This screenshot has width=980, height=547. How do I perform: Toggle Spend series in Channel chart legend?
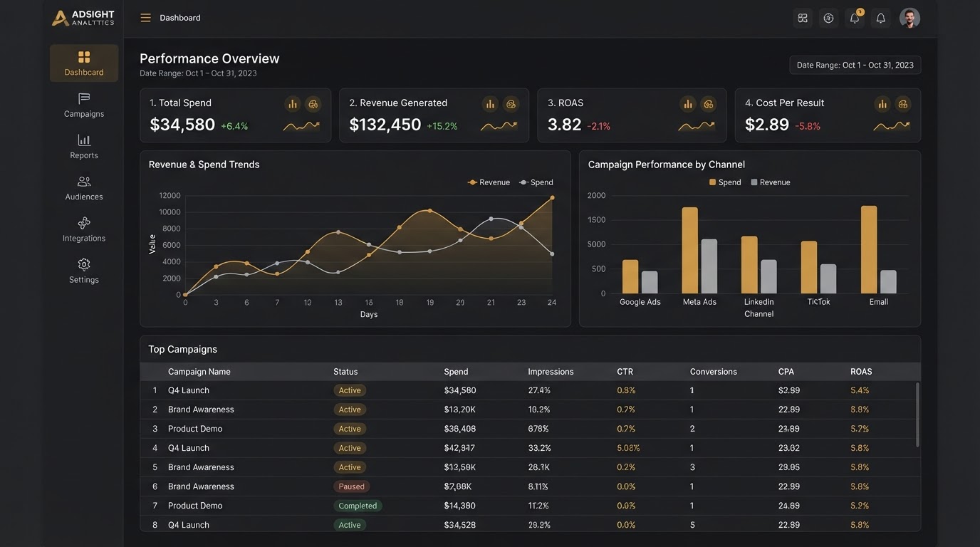[725, 182]
